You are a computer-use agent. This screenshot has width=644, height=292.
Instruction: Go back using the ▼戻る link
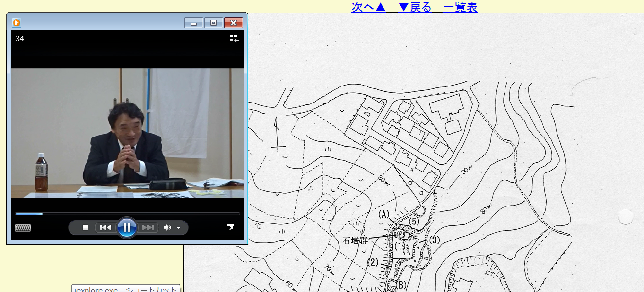[x=415, y=7]
